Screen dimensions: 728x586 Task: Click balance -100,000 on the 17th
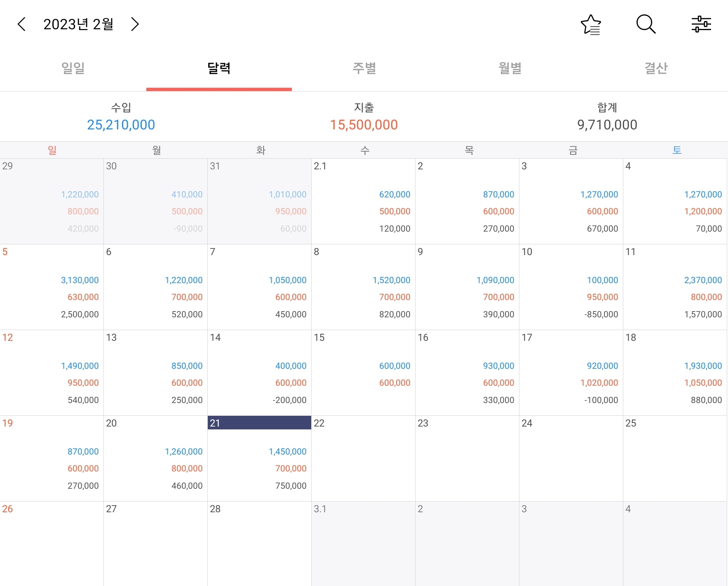[601, 400]
